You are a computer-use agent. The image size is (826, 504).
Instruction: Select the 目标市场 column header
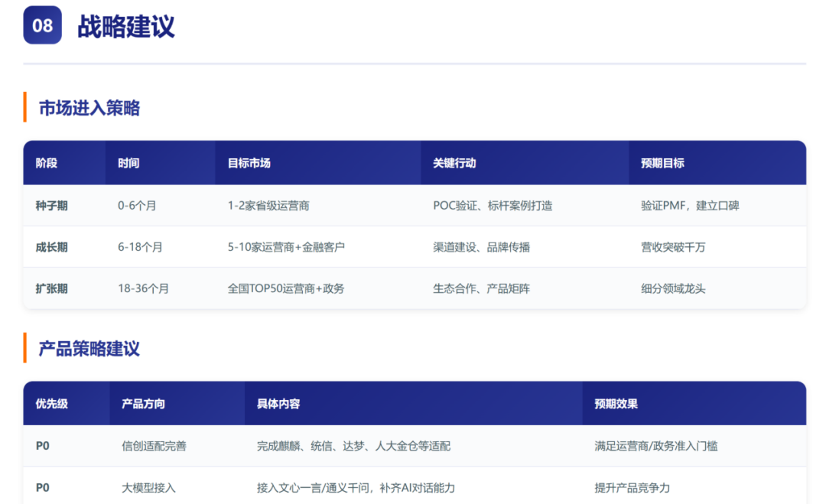click(x=249, y=163)
